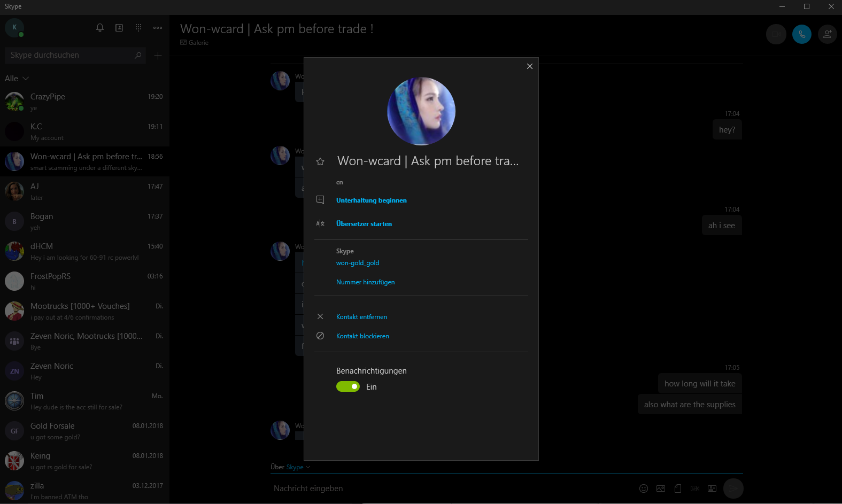The image size is (842, 504).
Task: Click the block icon beside Kontakt blockieren
Action: (320, 336)
